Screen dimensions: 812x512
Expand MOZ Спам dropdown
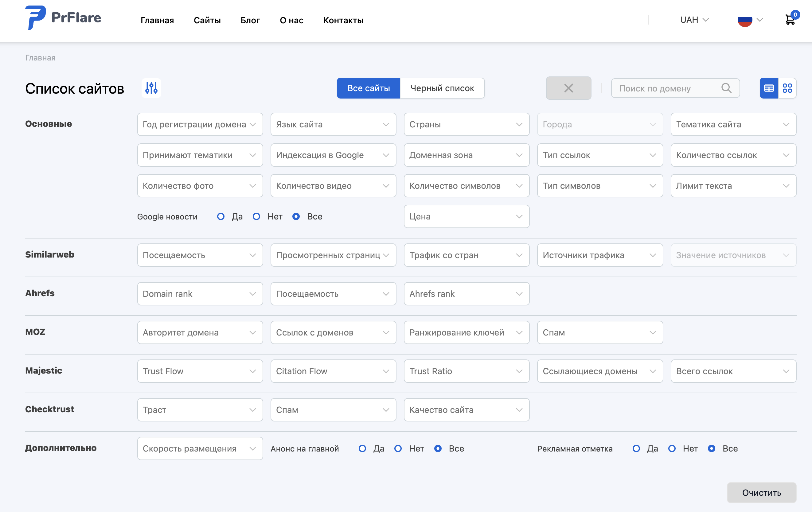[600, 332]
